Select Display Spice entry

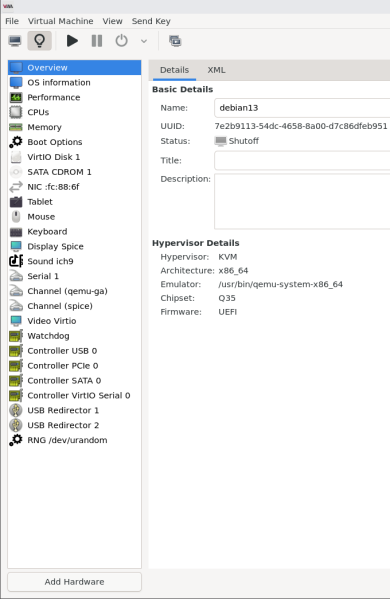[x=74, y=246]
